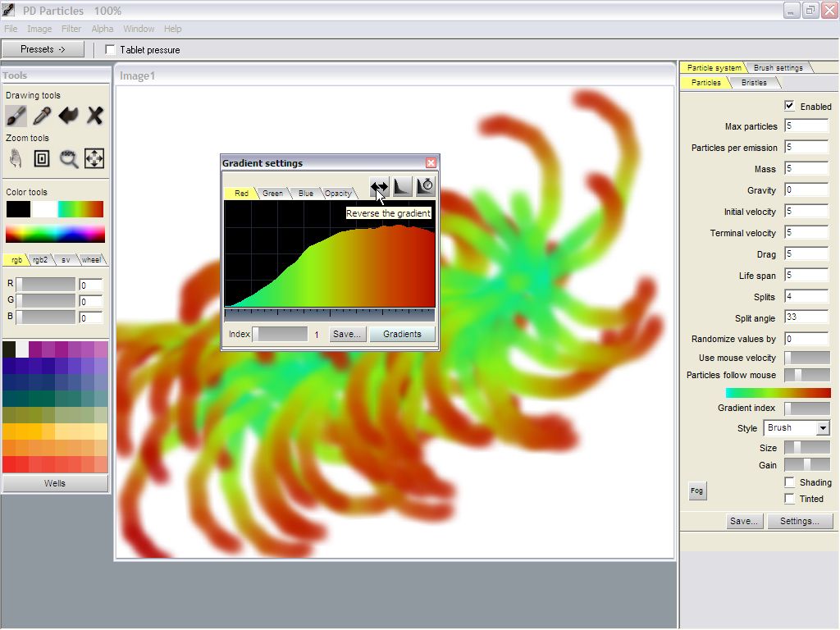The image size is (840, 630).
Task: Switch to the Brush settings tab
Action: (778, 68)
